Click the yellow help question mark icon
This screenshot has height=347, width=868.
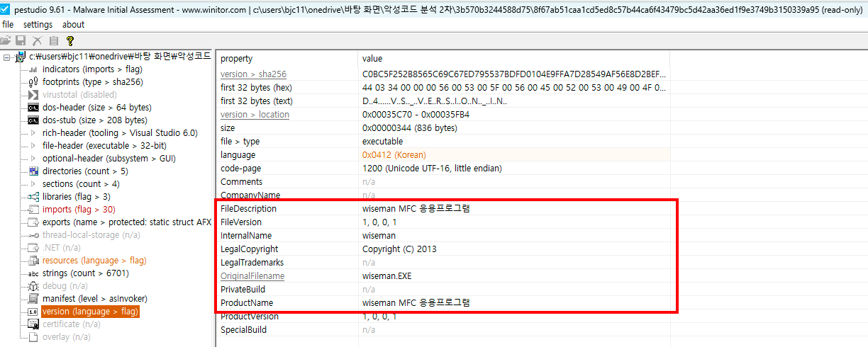pyautogui.click(x=69, y=41)
